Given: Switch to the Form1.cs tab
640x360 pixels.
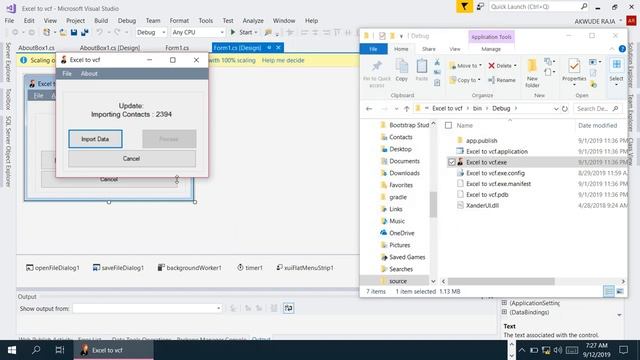Looking at the screenshot, I should 177,48.
